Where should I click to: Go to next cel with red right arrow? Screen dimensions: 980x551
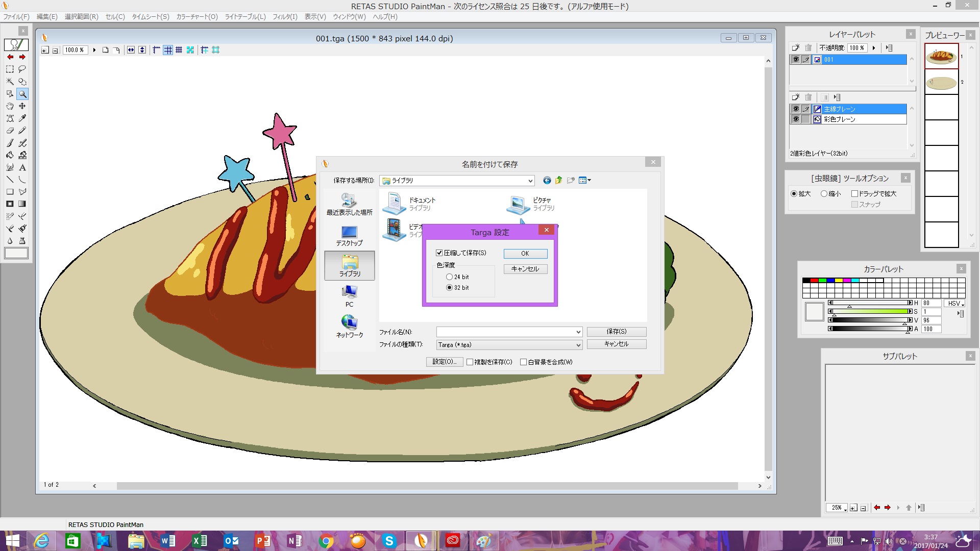tap(22, 57)
